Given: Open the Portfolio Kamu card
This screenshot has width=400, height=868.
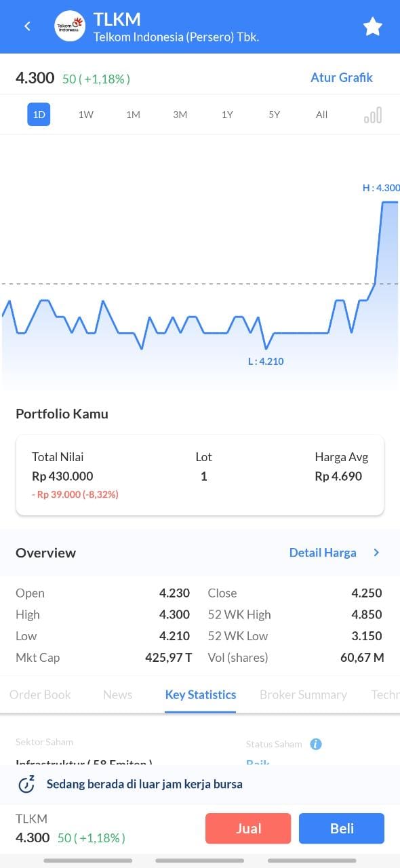Looking at the screenshot, I should (200, 475).
